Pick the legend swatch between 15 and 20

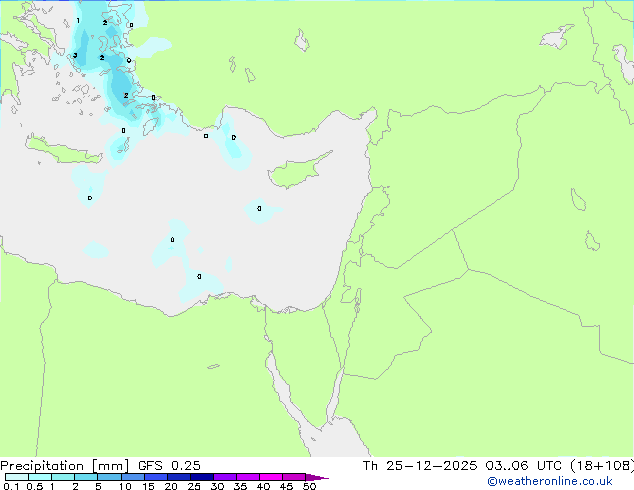click(x=155, y=477)
